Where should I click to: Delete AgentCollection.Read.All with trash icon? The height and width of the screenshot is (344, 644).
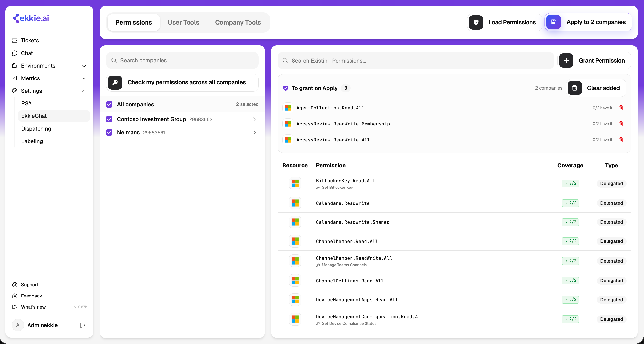pos(621,108)
